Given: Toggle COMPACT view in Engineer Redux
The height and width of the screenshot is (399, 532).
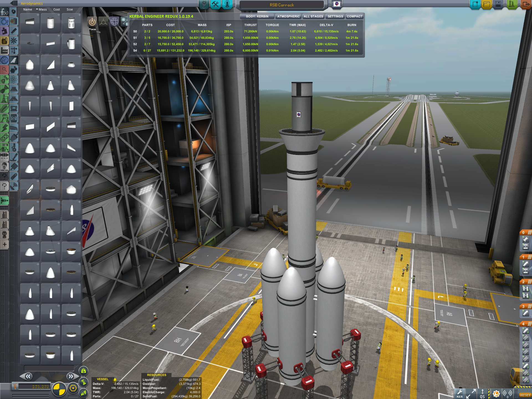Looking at the screenshot, I should pos(354,16).
